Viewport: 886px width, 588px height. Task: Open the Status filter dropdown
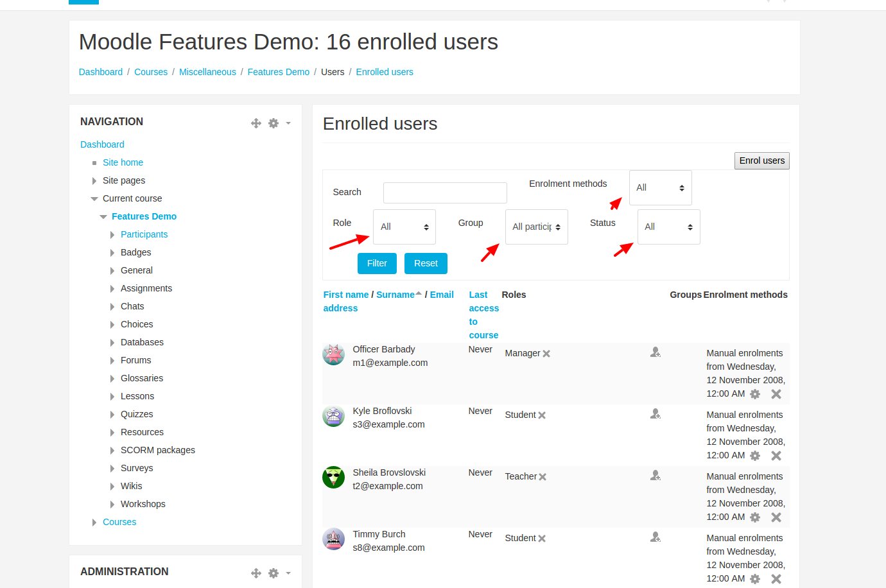click(x=669, y=227)
